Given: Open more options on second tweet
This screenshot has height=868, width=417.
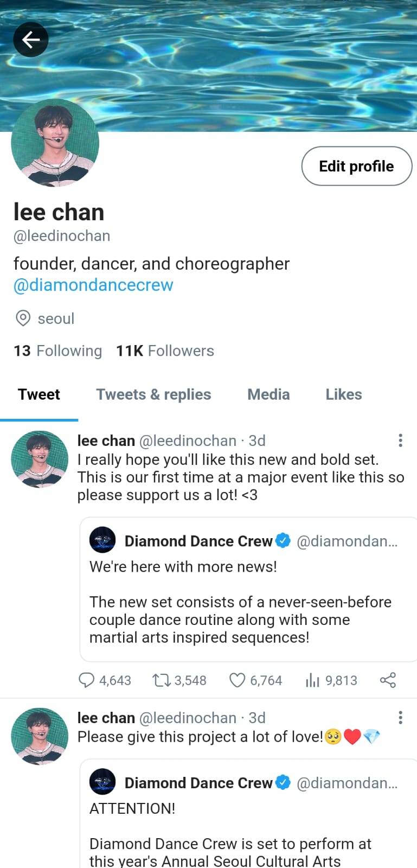Looking at the screenshot, I should 400,718.
